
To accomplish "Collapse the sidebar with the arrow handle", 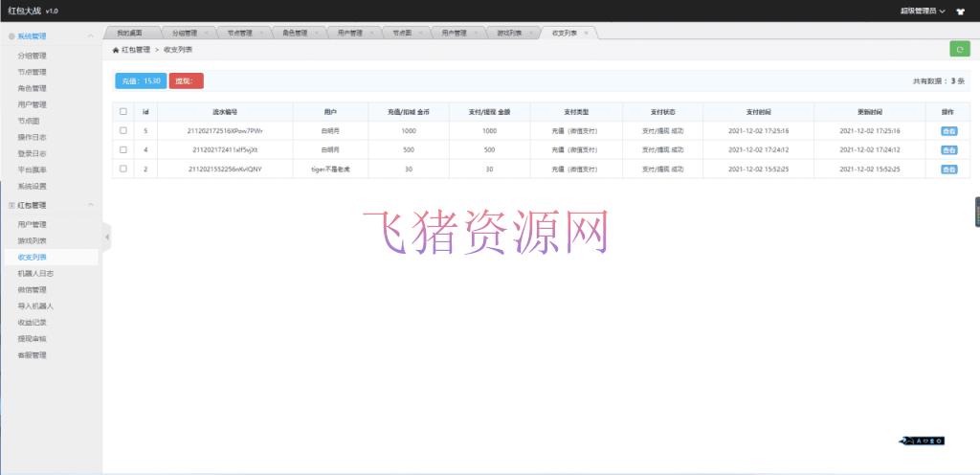I will 107,237.
